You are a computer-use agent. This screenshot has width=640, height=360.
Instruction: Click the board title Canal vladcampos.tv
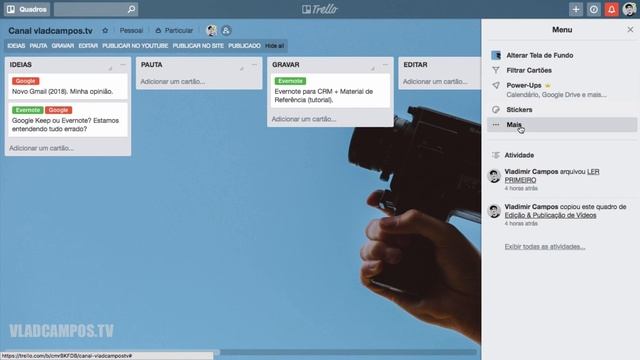click(x=51, y=31)
